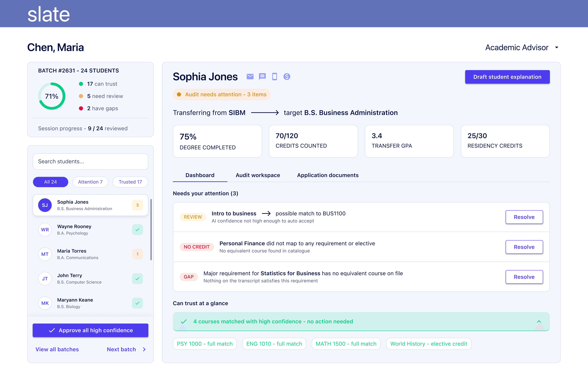Viewport: 588px width, 380px height.
Task: Switch to Audit workspace tab
Action: pyautogui.click(x=258, y=175)
